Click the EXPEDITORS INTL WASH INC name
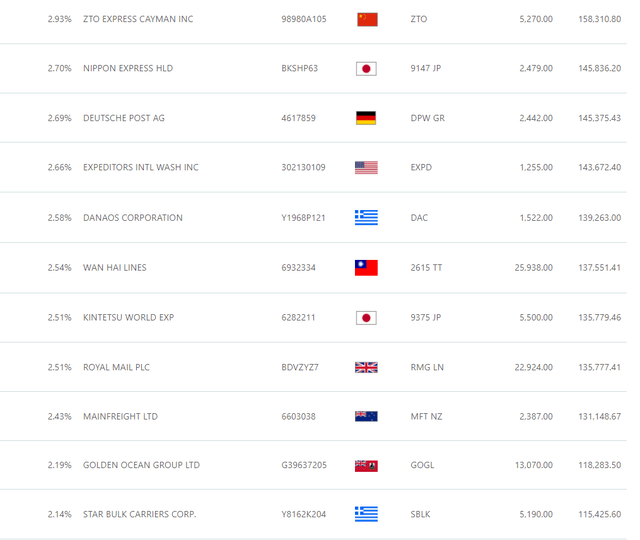 pos(141,168)
